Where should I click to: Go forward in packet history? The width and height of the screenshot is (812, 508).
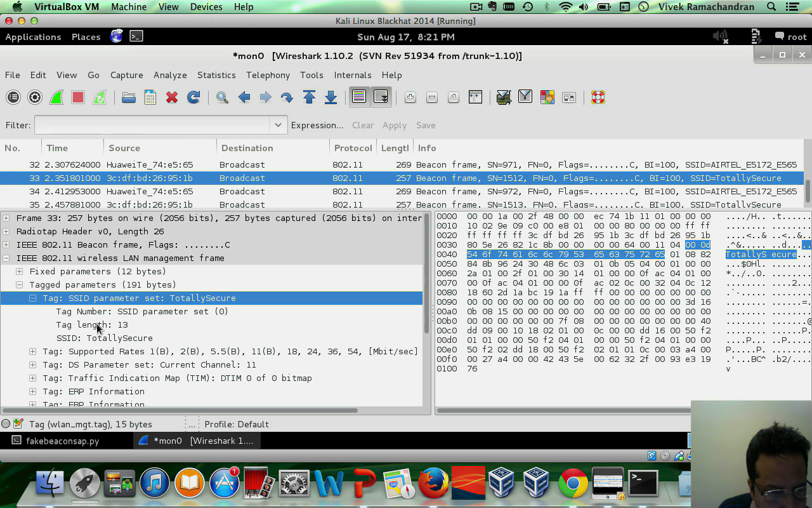point(265,97)
